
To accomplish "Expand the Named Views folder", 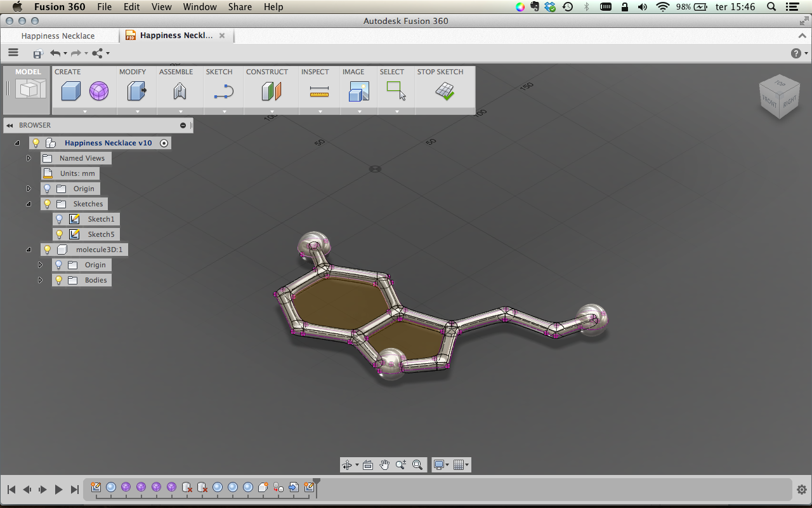I will 29,158.
